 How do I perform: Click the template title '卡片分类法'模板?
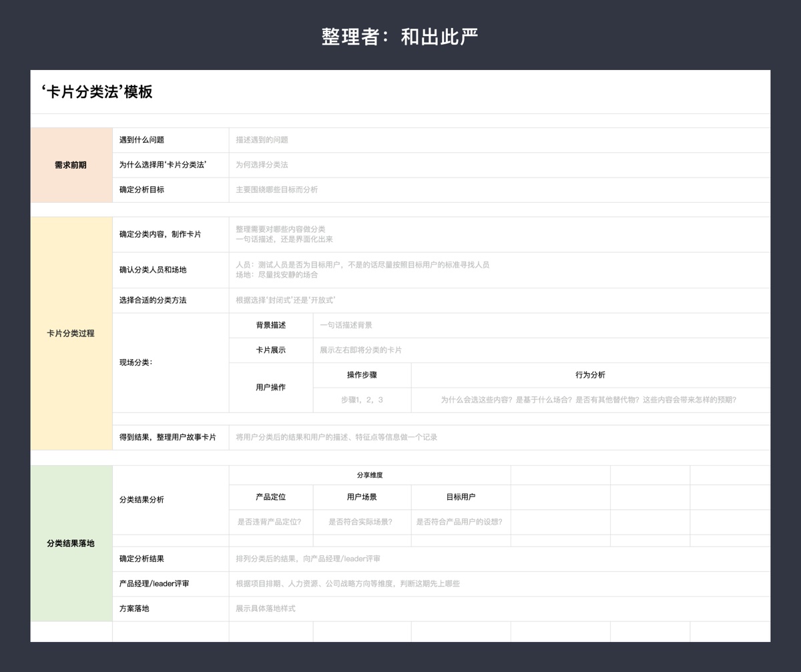96,93
